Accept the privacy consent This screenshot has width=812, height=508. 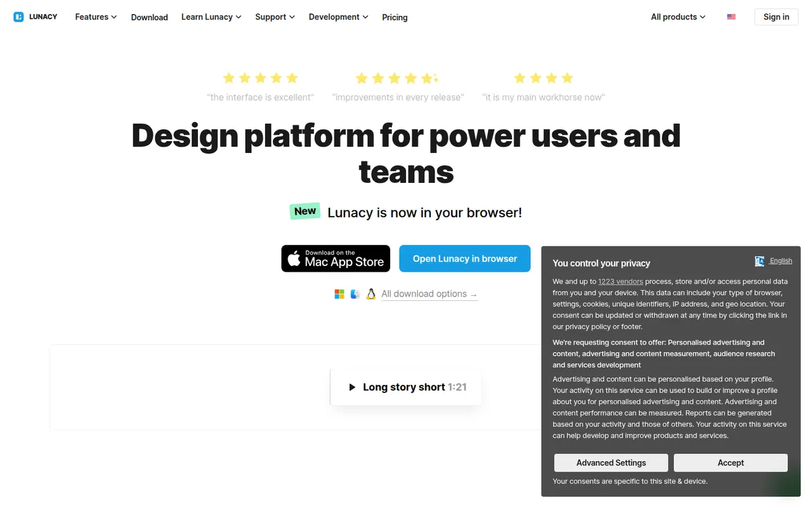(x=731, y=463)
